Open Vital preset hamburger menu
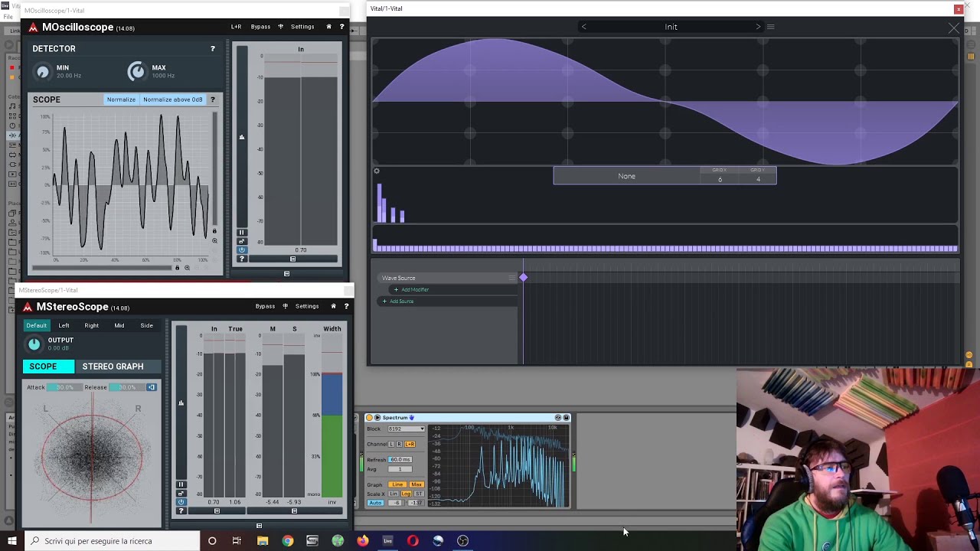The height and width of the screenshot is (551, 980). [770, 27]
